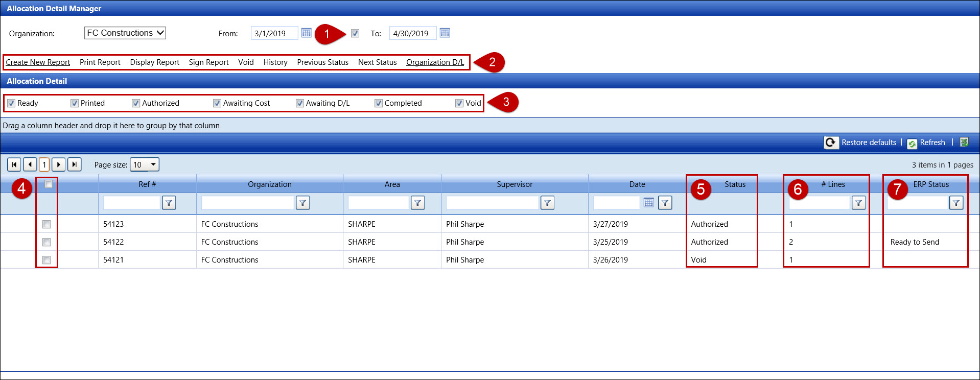Click the Ref # column filter icon
The image size is (980, 380).
click(169, 203)
